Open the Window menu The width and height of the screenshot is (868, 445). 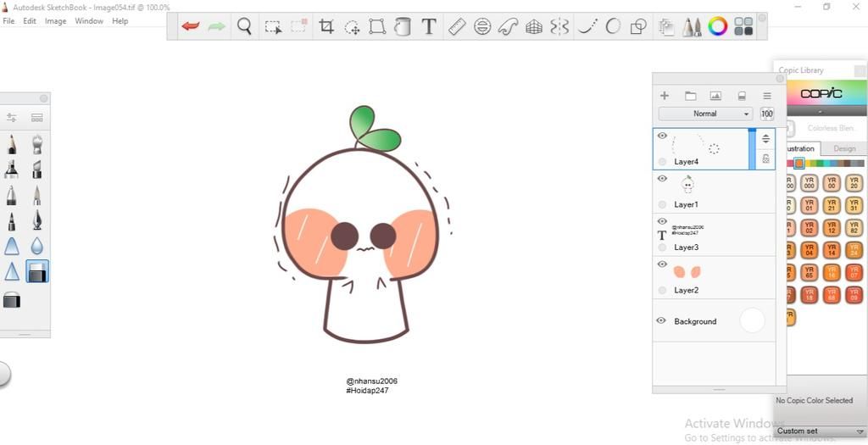[89, 21]
